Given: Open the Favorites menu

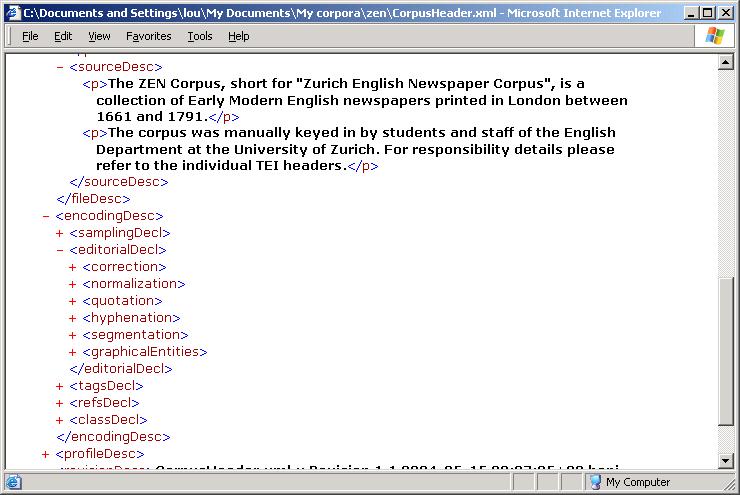Looking at the screenshot, I should point(148,36).
